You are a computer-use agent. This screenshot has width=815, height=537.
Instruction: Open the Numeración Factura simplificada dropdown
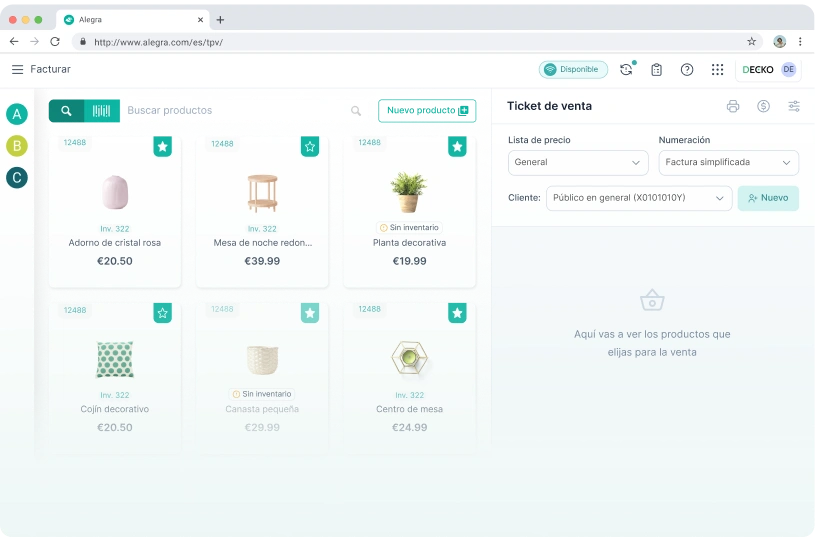(x=728, y=162)
